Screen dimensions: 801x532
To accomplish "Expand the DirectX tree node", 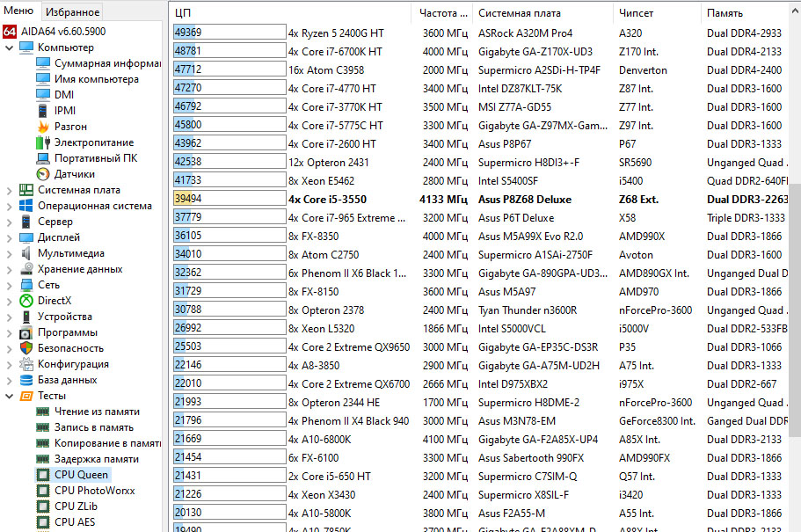I will tap(9, 302).
